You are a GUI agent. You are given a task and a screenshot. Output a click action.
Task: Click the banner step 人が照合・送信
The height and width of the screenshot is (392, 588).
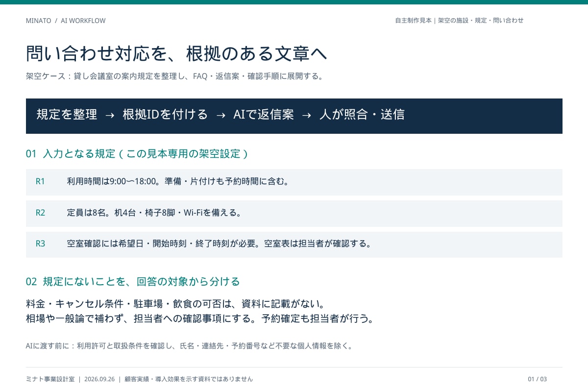click(x=362, y=115)
